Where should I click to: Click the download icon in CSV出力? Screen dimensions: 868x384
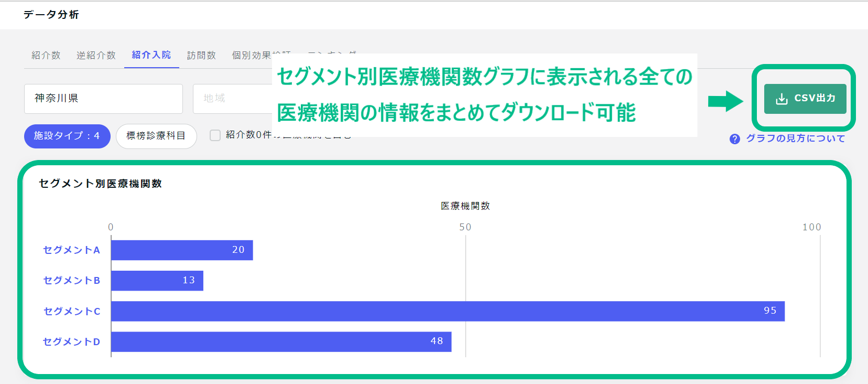coord(782,99)
